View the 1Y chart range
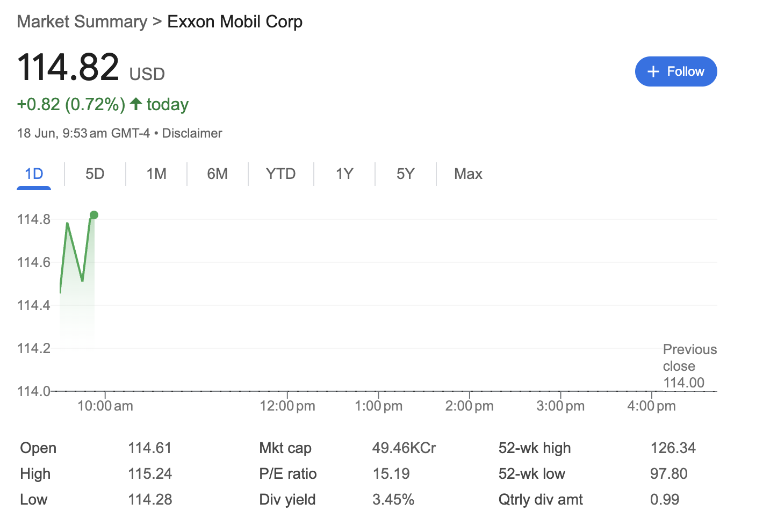This screenshot has width=763, height=532. click(x=344, y=174)
